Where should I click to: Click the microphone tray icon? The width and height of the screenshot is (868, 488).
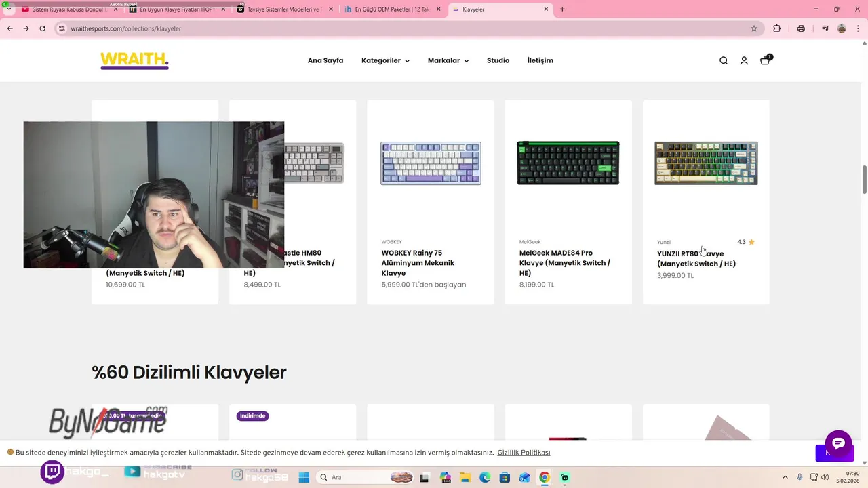(800, 477)
